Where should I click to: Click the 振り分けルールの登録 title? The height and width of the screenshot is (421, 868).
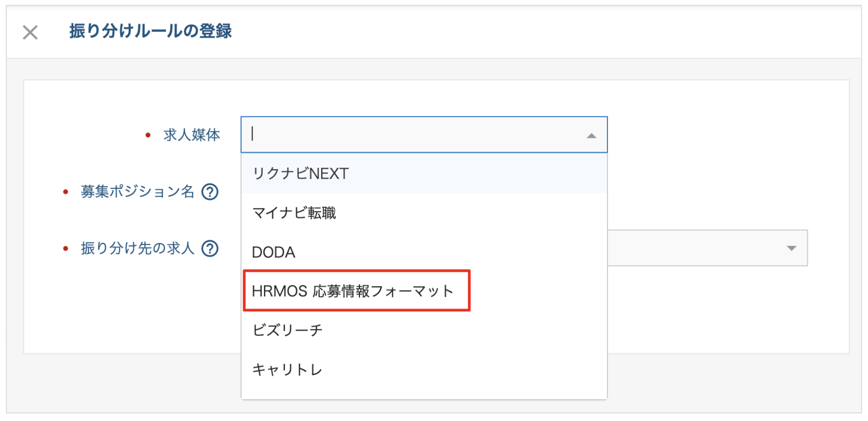(x=150, y=31)
